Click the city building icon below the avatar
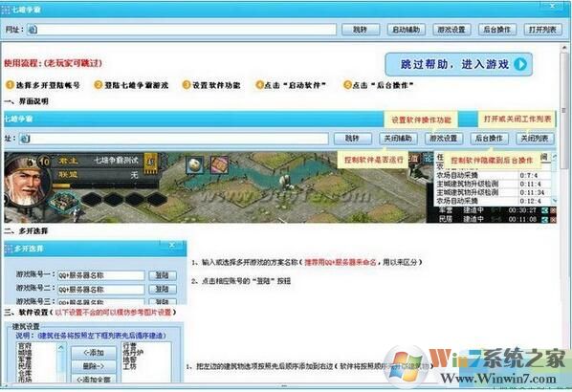This screenshot has width=572, height=392. (64, 202)
